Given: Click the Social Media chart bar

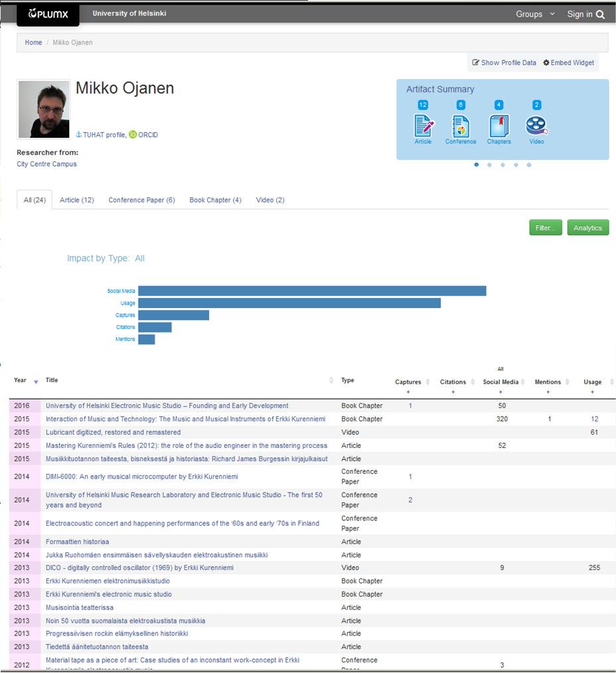Looking at the screenshot, I should [x=312, y=291].
